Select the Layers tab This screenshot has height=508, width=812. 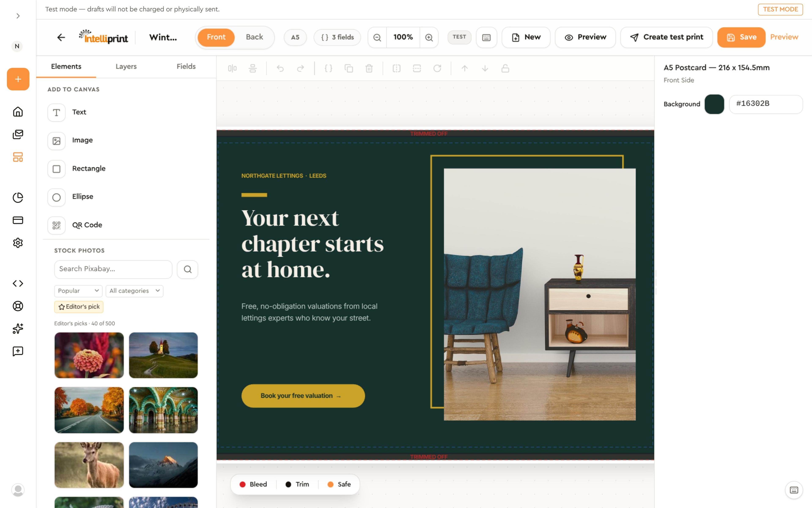126,66
